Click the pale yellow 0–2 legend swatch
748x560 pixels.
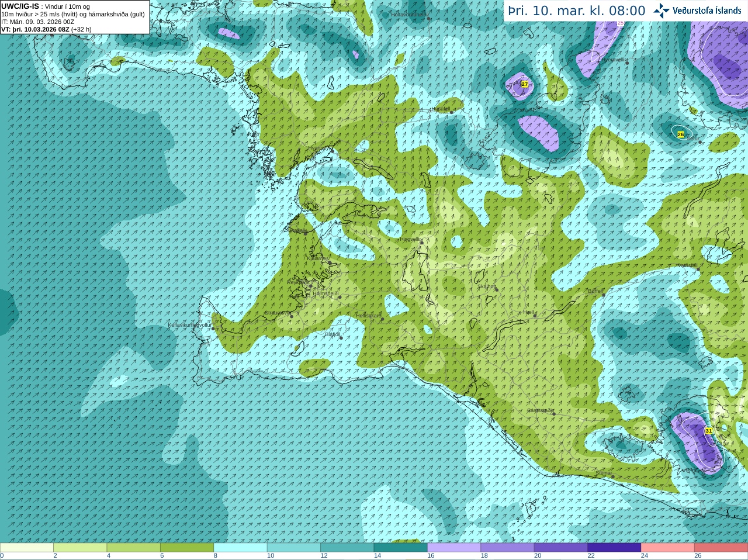coord(27,548)
